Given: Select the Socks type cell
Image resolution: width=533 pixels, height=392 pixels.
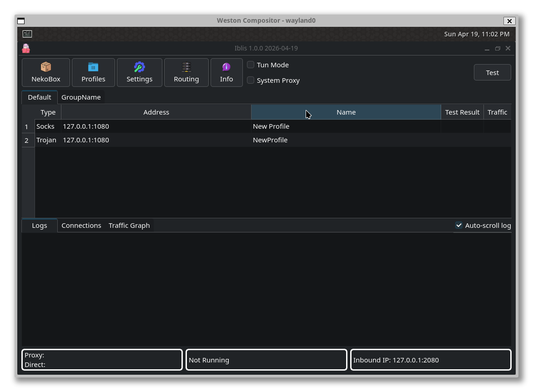Looking at the screenshot, I should click(x=48, y=126).
